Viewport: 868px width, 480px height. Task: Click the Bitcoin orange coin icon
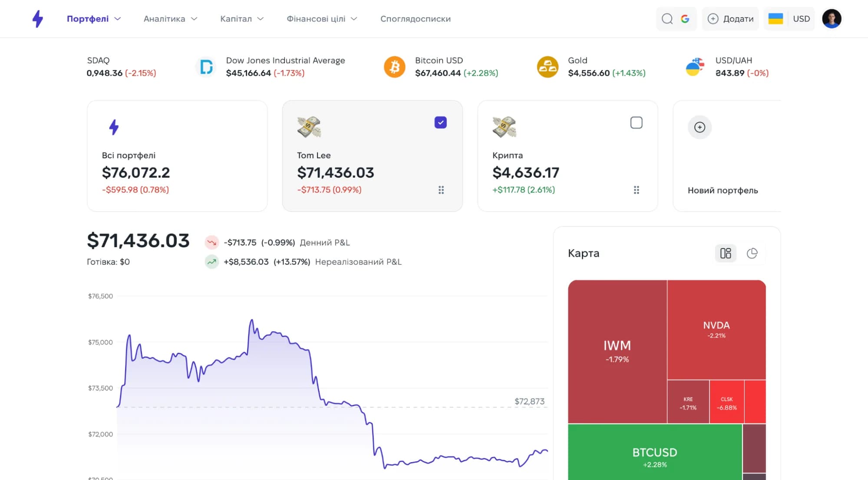394,67
